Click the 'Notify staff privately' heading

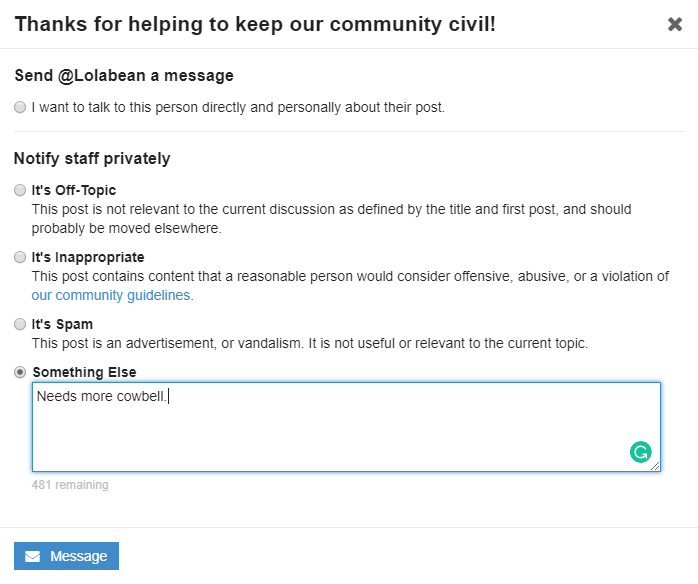pos(92,158)
